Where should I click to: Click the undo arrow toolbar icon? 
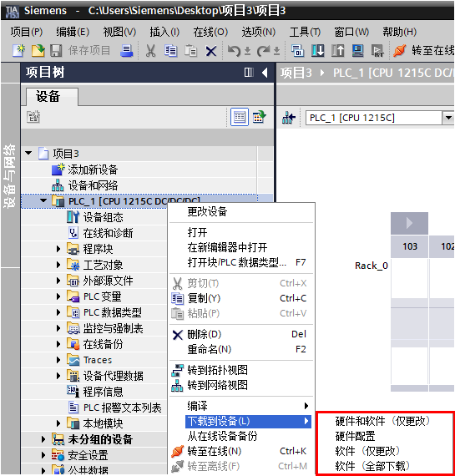coord(234,50)
